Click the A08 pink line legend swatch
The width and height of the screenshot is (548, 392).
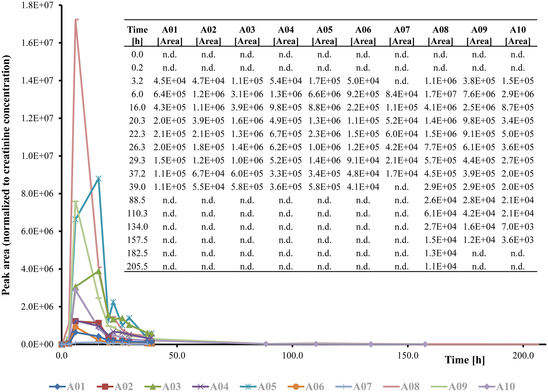[391, 387]
